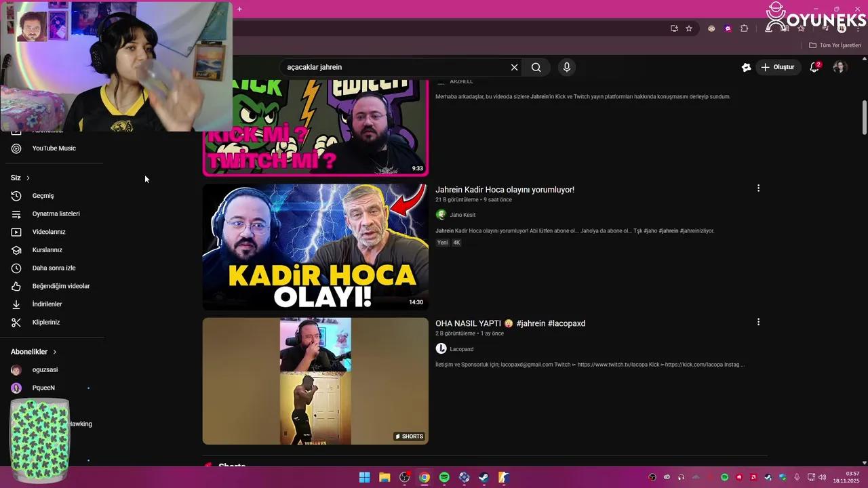Open the Tüm Yer İşaretleri bookmarks folder

tap(835, 45)
